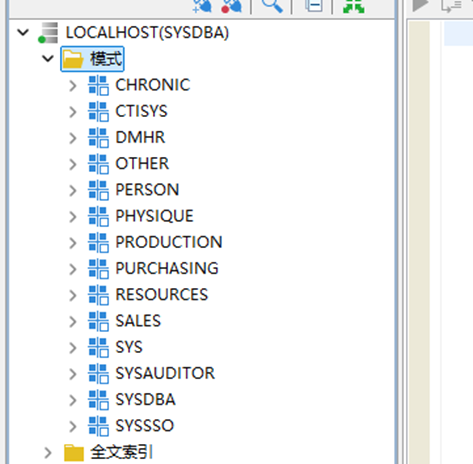Select the SALES label
This screenshot has width=473, height=464.
138,321
